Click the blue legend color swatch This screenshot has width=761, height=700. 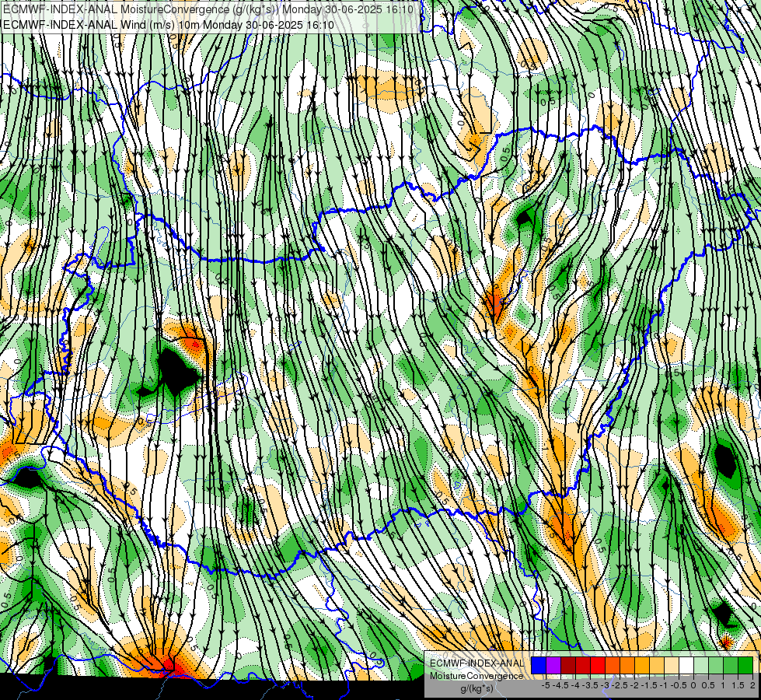click(539, 665)
